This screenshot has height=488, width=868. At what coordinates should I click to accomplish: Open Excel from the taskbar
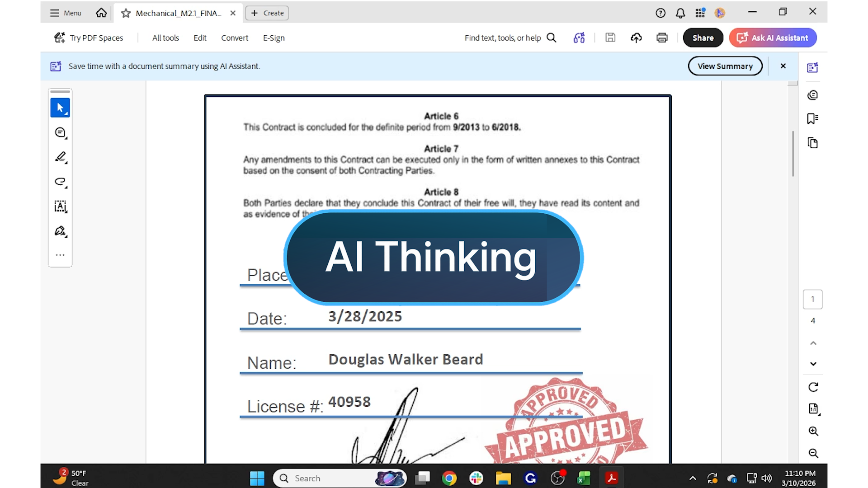click(584, 478)
